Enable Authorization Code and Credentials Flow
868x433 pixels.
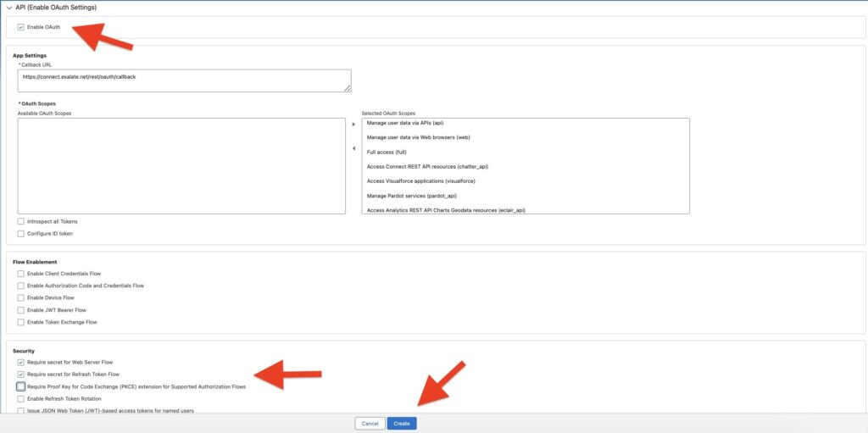click(21, 286)
